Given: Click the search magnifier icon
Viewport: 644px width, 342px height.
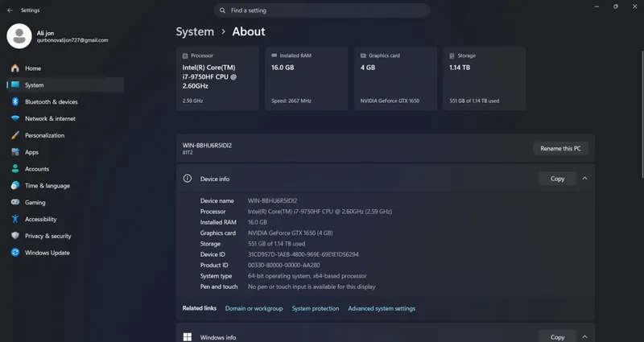Looking at the screenshot, I should [222, 10].
